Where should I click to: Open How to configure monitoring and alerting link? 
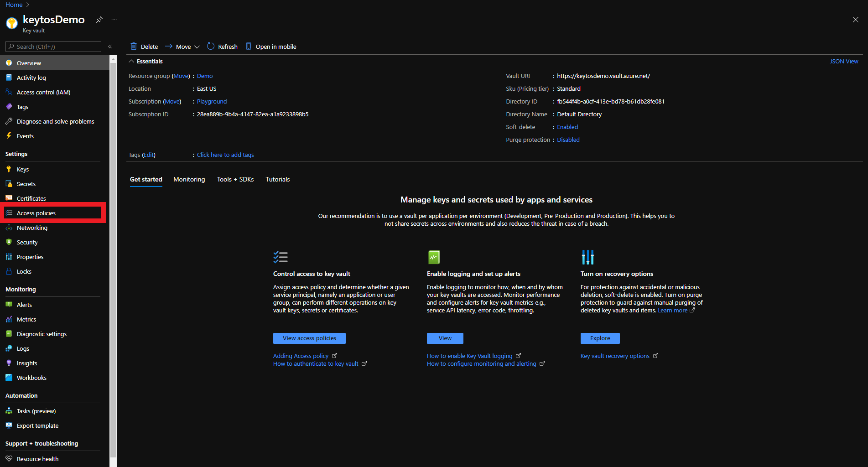pyautogui.click(x=485, y=363)
